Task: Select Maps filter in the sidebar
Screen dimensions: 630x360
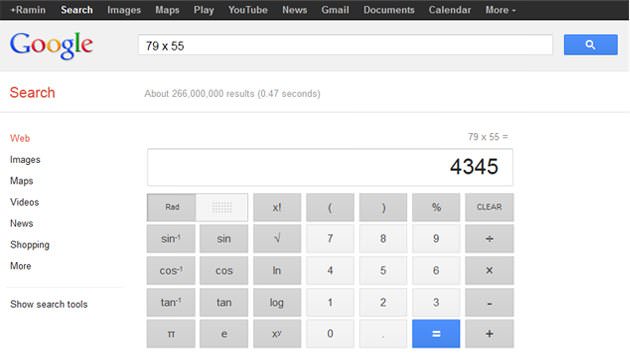Action: click(22, 181)
